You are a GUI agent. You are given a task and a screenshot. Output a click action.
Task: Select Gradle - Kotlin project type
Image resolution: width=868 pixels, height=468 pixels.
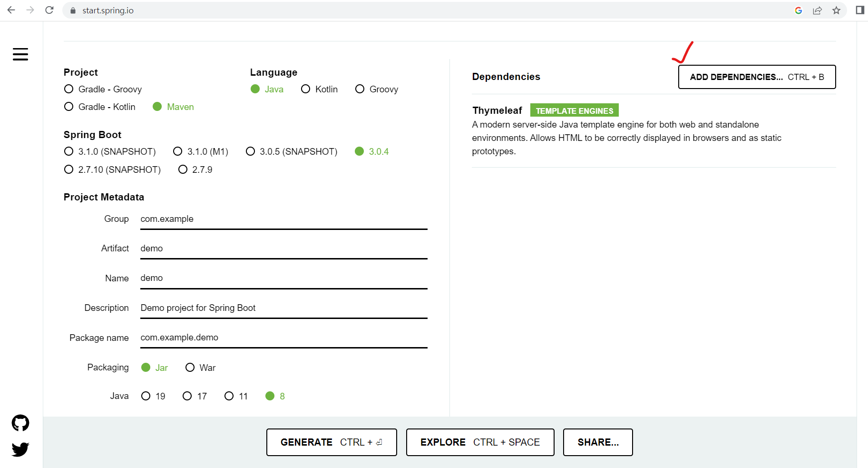click(x=100, y=107)
